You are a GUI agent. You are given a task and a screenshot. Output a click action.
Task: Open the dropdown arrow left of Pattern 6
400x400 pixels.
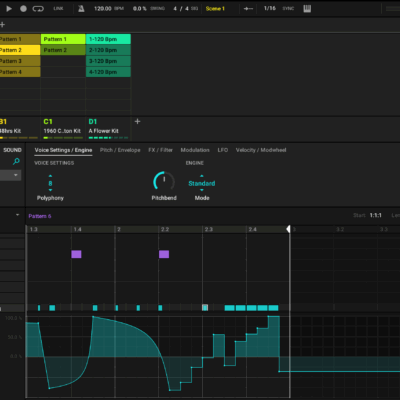click(x=17, y=215)
